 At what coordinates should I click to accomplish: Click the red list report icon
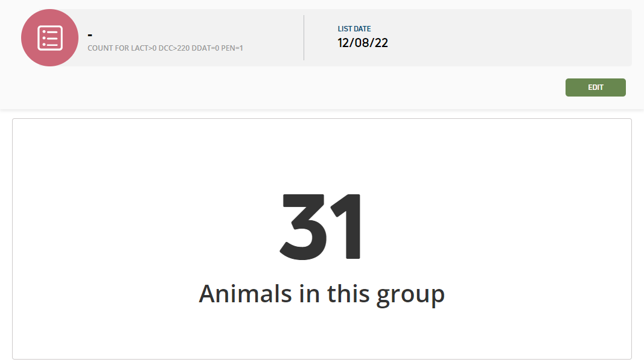[x=49, y=38]
